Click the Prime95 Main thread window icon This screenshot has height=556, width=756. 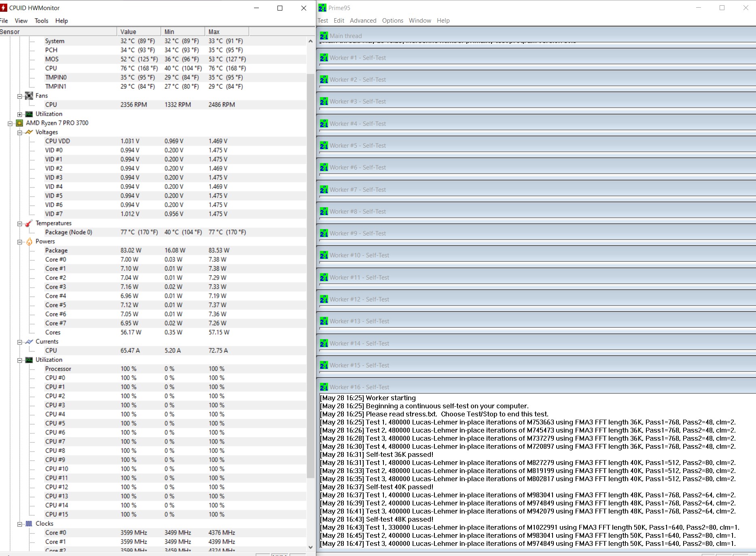pyautogui.click(x=324, y=36)
